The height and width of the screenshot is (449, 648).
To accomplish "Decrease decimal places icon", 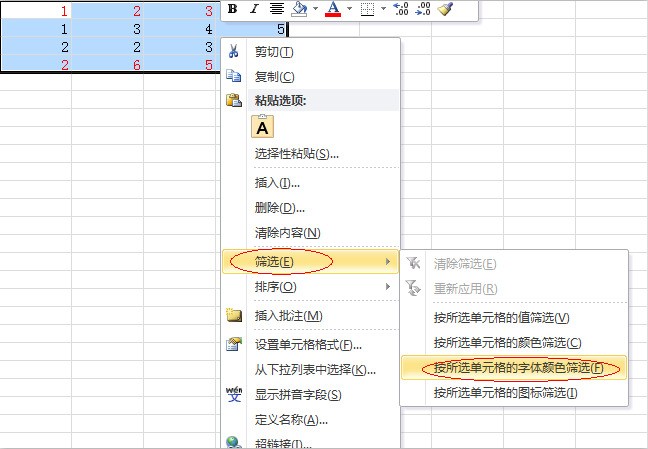I will tap(422, 9).
